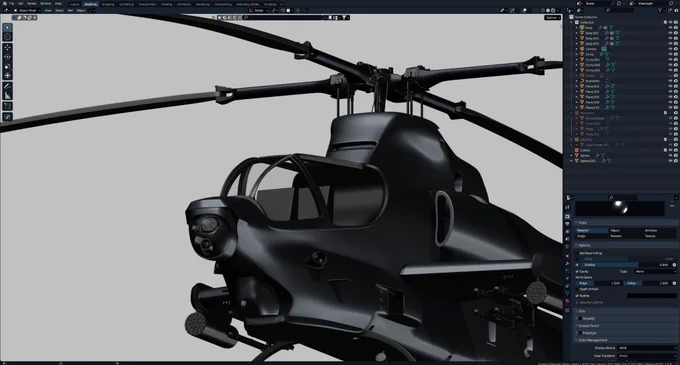This screenshot has height=365, width=680.
Task: Toggle the Backface Culling checkbox
Action: [577, 253]
